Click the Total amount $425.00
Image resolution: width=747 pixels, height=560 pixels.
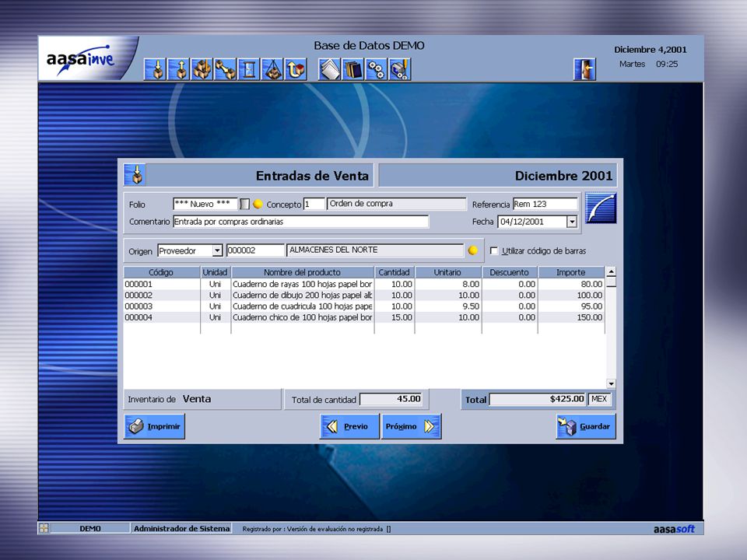(538, 399)
